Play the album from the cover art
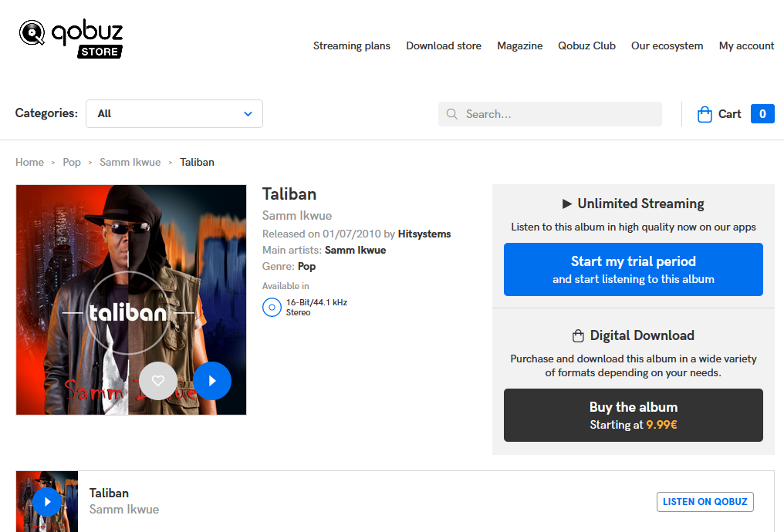 pos(212,381)
